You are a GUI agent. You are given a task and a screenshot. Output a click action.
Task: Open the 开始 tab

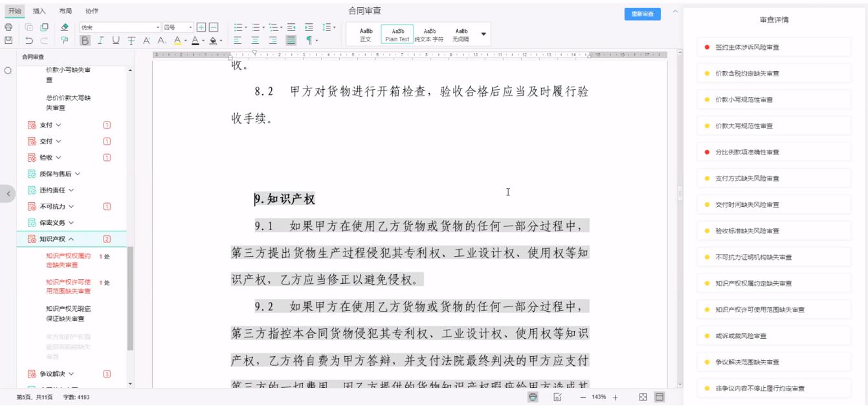coord(15,11)
